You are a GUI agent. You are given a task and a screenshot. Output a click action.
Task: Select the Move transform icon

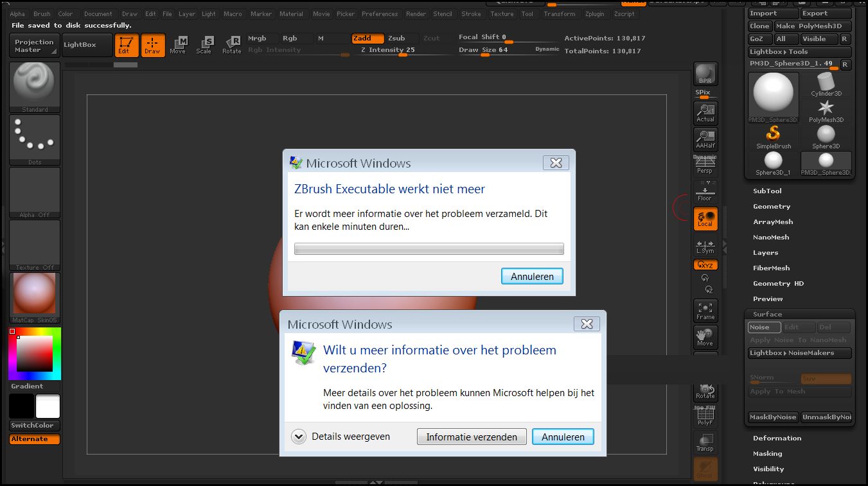coord(178,45)
